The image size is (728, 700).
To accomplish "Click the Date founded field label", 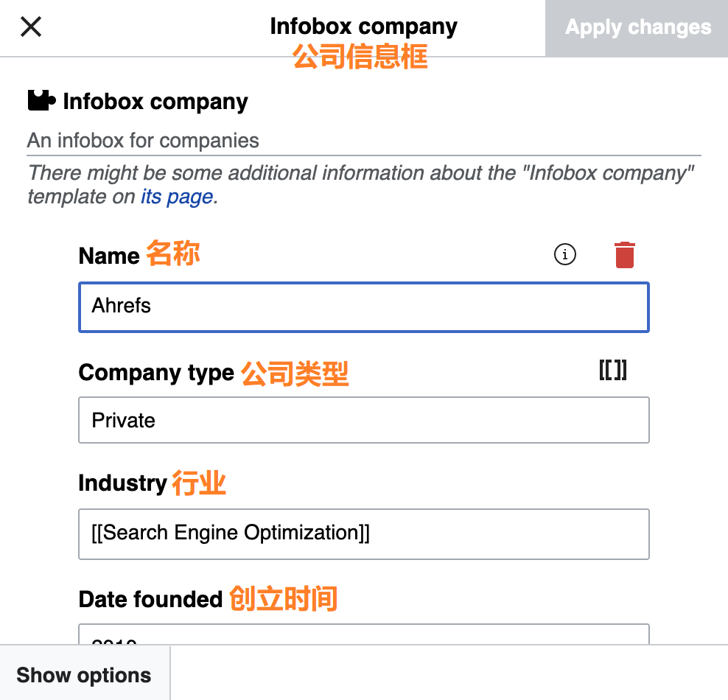I will point(150,599).
